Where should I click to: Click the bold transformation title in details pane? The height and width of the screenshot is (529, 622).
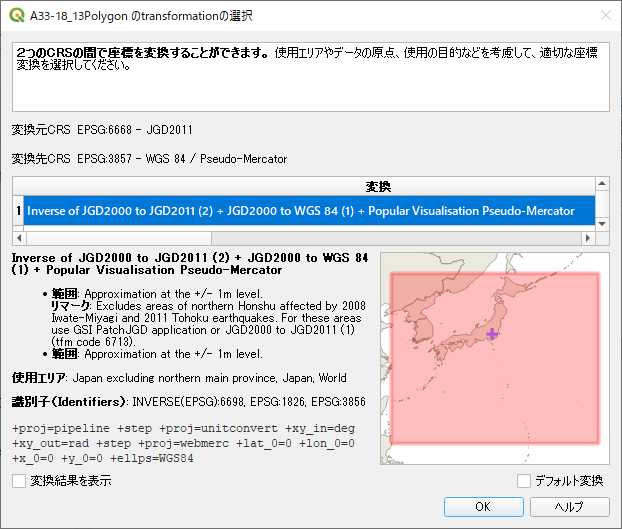click(190, 264)
